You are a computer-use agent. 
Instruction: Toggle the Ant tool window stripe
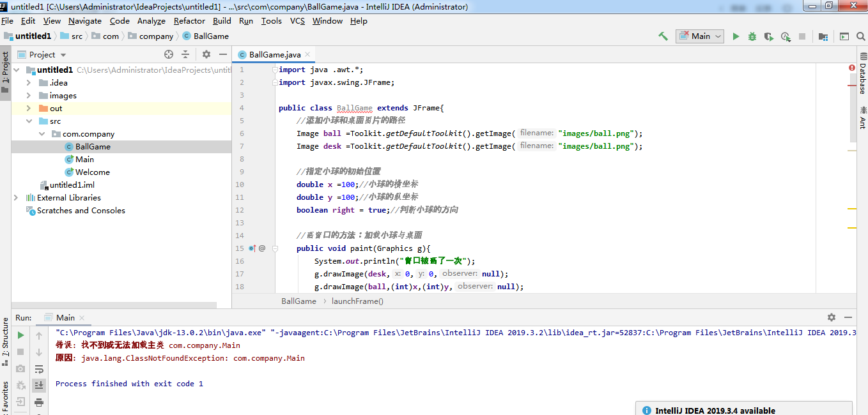point(862,117)
